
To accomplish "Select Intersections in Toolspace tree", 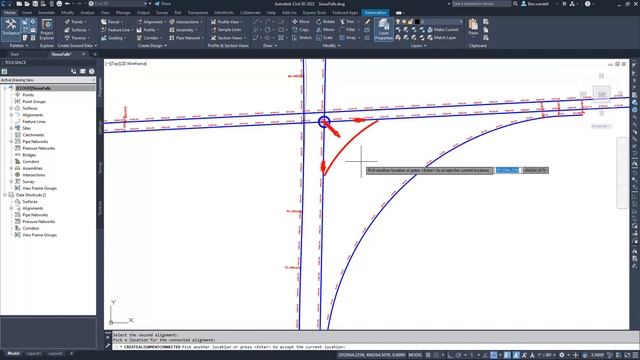I will [x=33, y=175].
